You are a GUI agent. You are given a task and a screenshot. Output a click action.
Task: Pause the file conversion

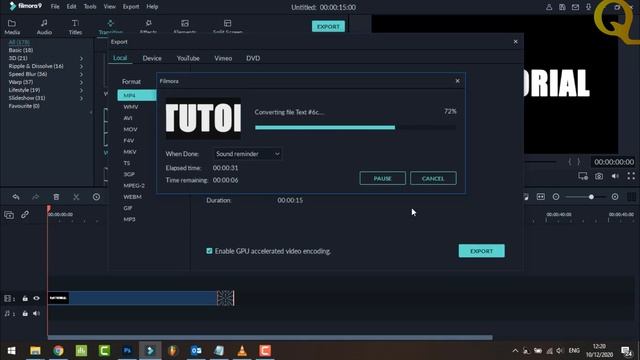[382, 178]
